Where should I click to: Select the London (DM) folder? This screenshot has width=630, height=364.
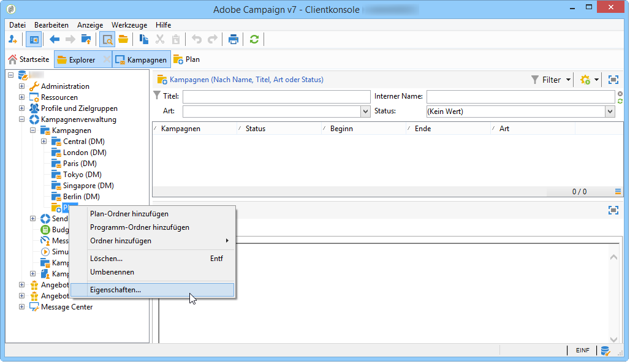tap(85, 152)
